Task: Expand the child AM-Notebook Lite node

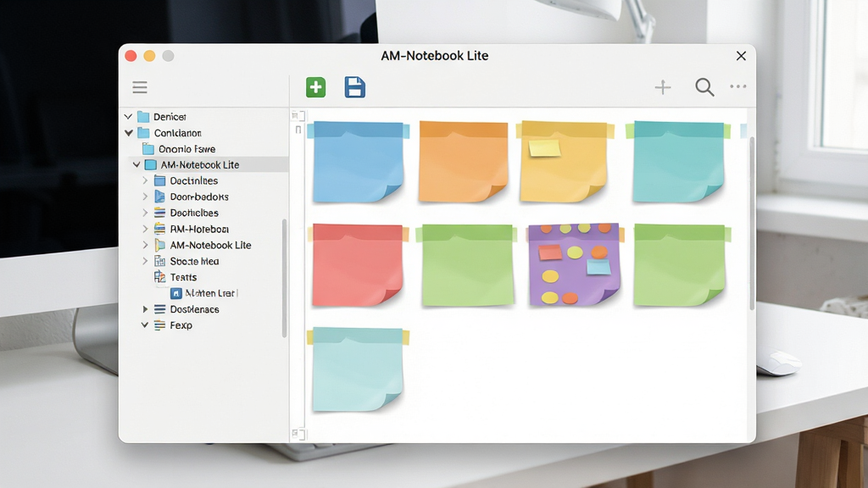Action: 145,245
